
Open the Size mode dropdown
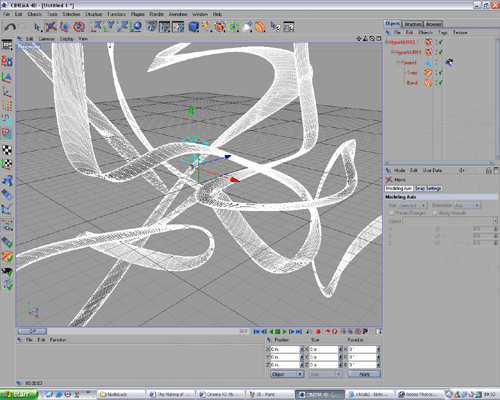pos(325,374)
